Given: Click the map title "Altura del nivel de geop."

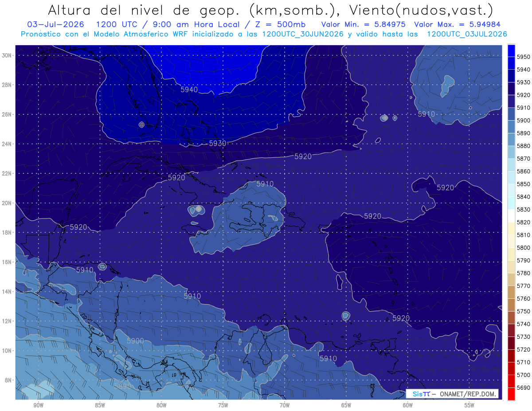Looking at the screenshot, I should [x=143, y=10].
